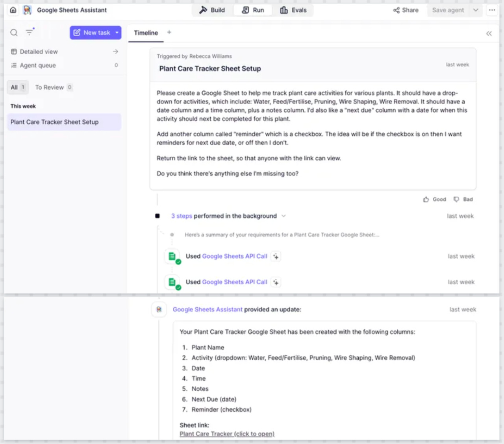
Task: Go to the home icon
Action: pos(13,10)
